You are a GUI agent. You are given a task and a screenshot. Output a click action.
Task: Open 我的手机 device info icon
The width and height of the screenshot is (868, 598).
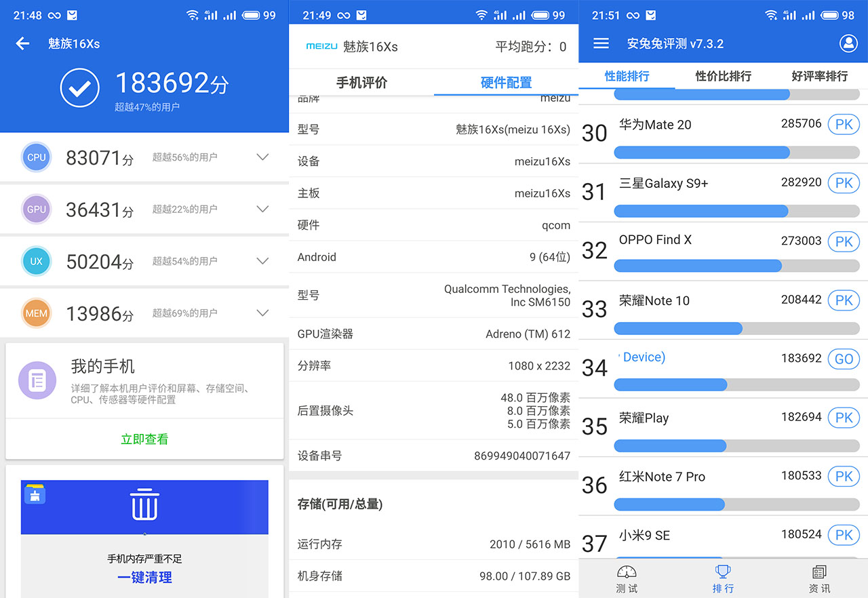tap(37, 381)
